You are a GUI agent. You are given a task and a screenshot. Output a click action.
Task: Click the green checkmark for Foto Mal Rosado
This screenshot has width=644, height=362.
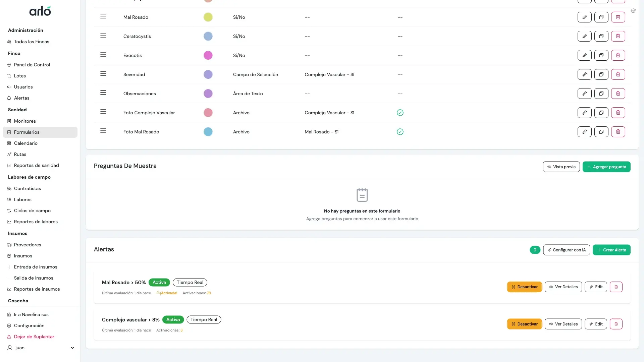pos(400,132)
